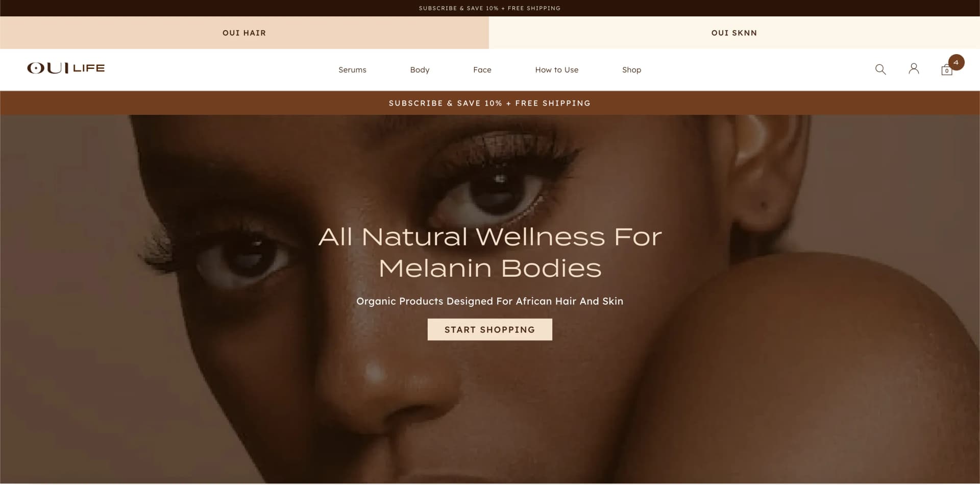Click the top dark announcement bar text
This screenshot has width=980, height=485.
[489, 8]
